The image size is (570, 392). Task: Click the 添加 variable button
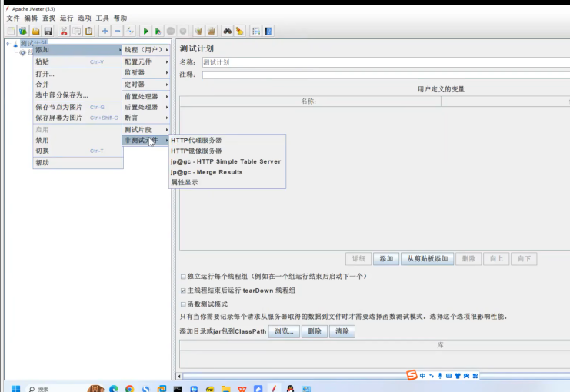tap(386, 259)
